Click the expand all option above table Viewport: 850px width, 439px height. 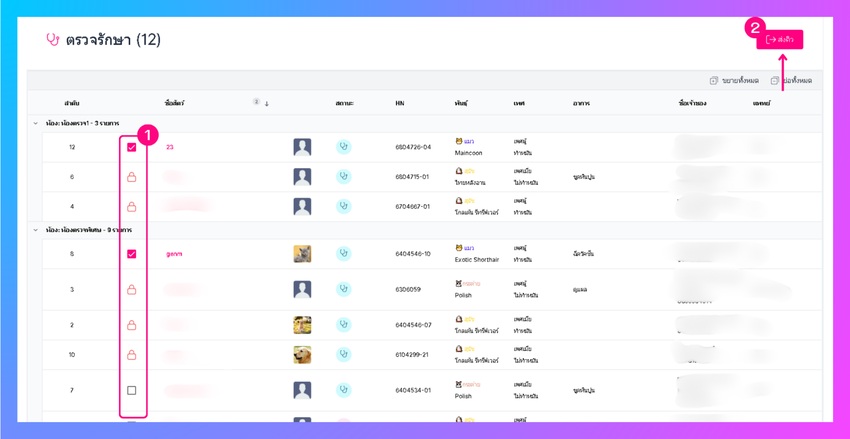coord(735,81)
